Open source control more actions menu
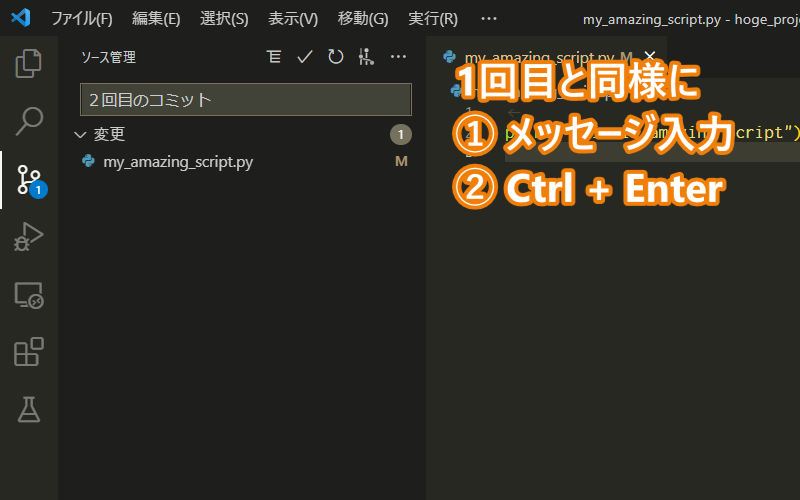 (398, 57)
